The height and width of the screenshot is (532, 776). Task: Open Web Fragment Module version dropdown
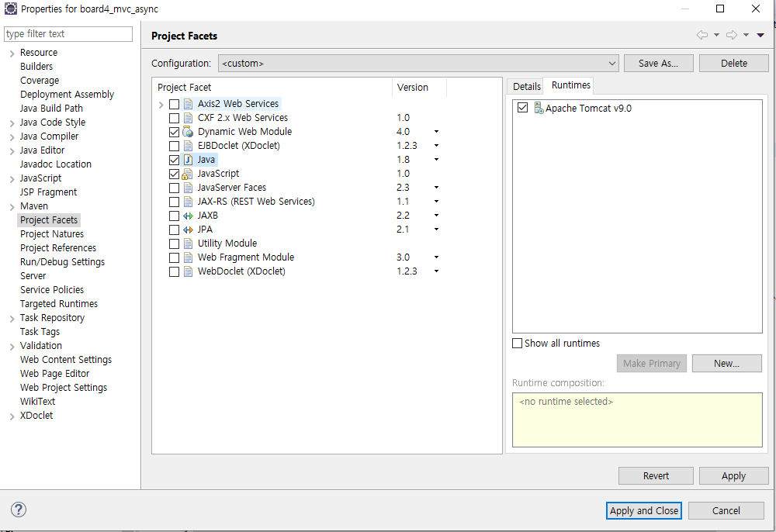click(x=436, y=257)
